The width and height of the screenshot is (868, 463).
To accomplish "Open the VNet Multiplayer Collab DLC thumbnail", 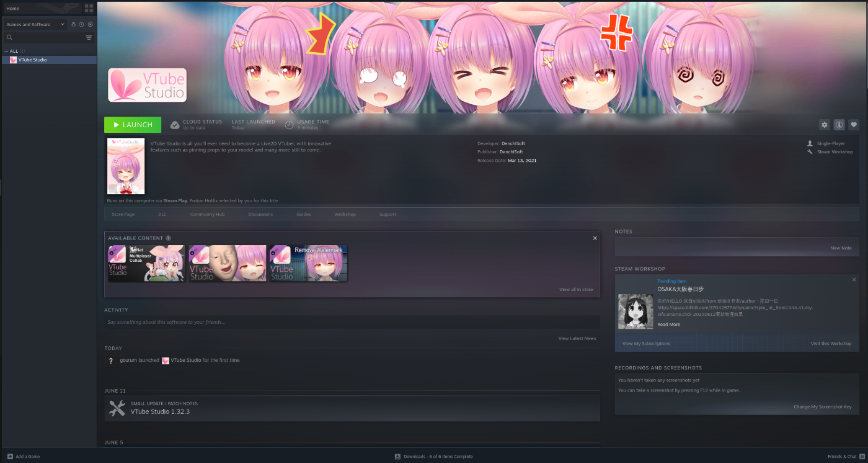I will [146, 263].
